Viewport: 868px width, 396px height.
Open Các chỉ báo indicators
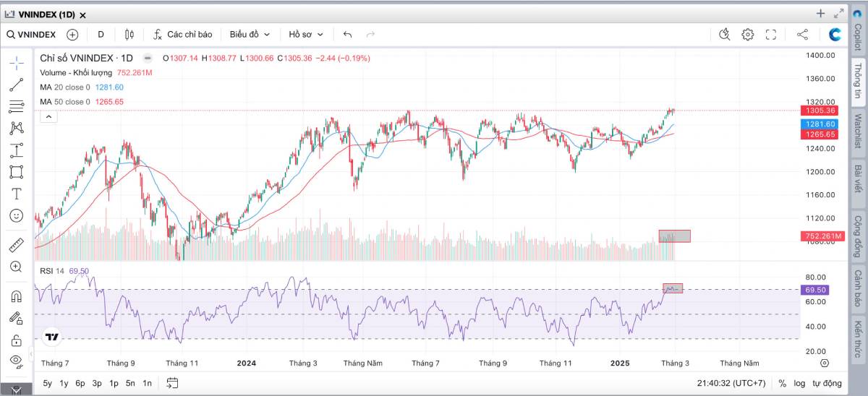[x=182, y=34]
